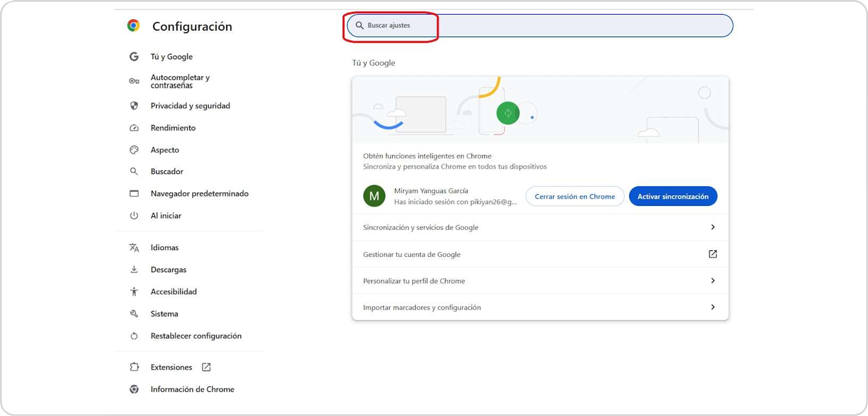
Task: Click the magnifier icon next to Buscador
Action: 134,172
